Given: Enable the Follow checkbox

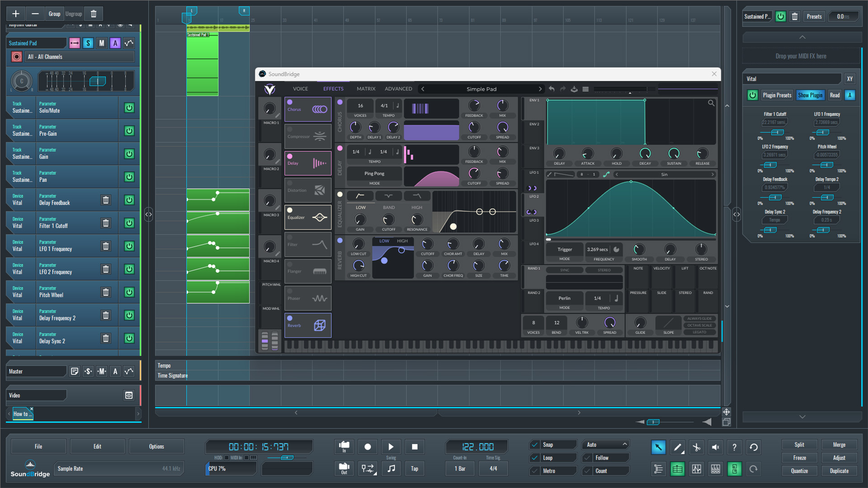Looking at the screenshot, I should pos(588,458).
